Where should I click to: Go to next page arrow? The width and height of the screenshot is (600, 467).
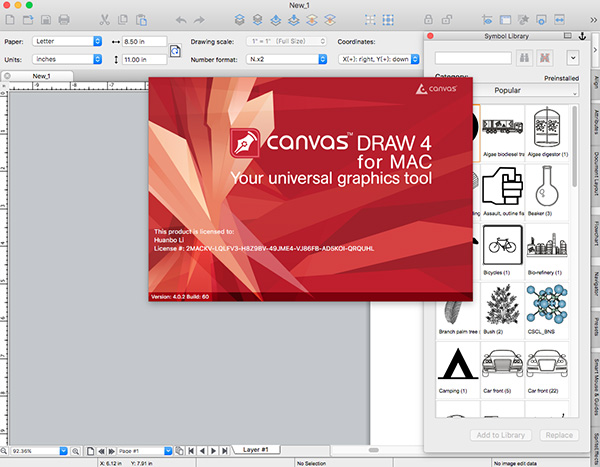[x=213, y=451]
